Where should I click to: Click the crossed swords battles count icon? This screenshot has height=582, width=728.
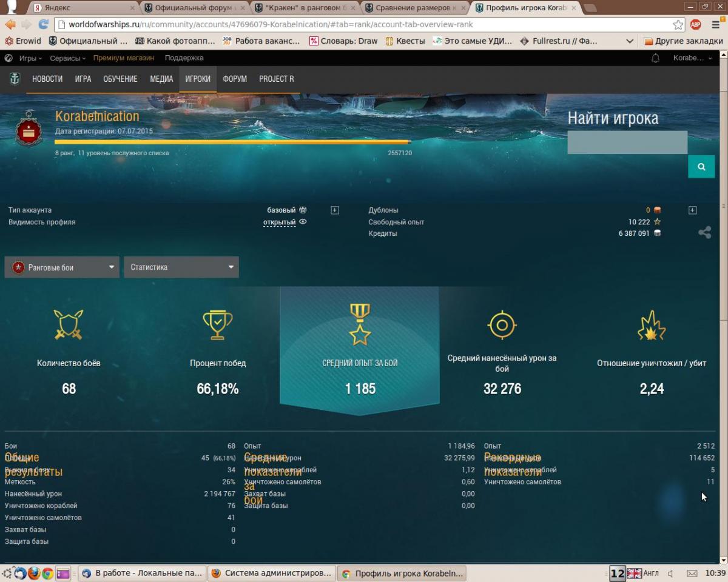(69, 324)
